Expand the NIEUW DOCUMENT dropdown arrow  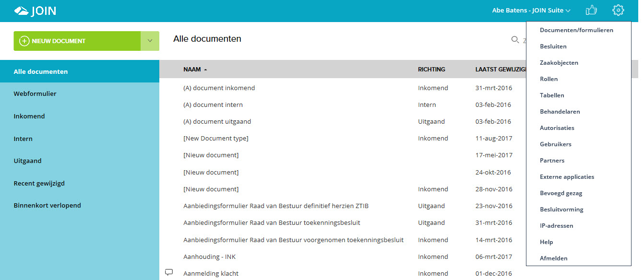point(149,41)
